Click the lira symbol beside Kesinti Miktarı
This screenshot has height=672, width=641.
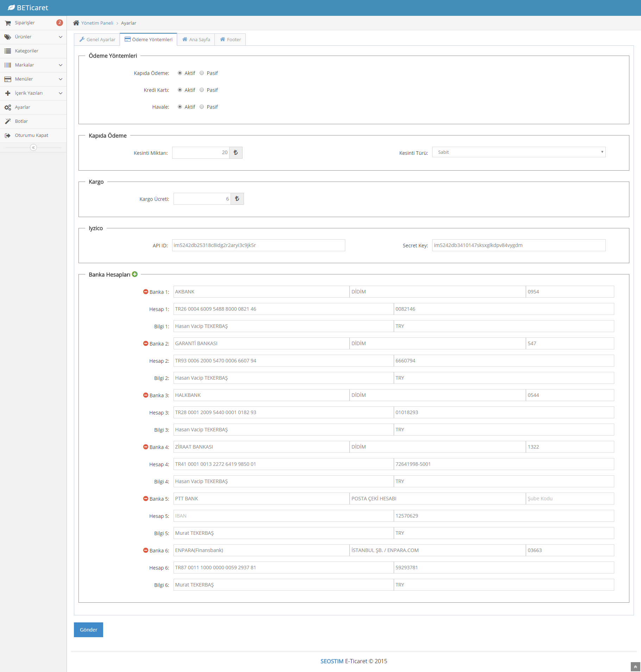236,153
